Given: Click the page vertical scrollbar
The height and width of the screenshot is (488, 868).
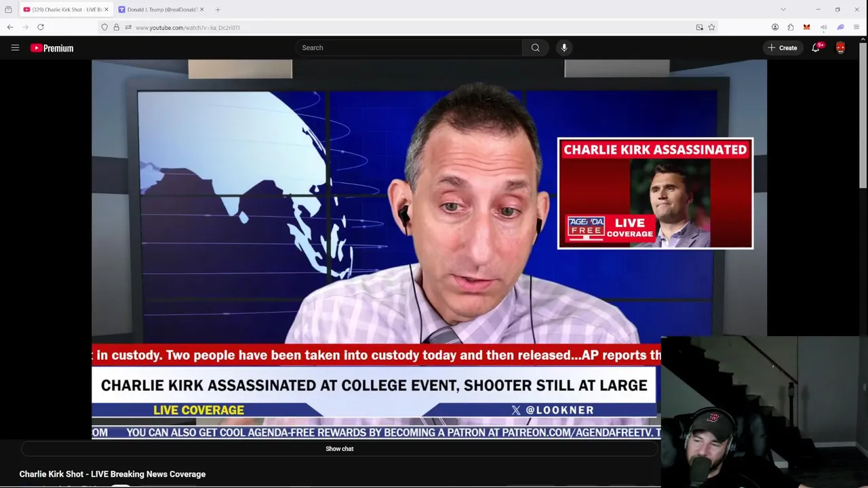Looking at the screenshot, I should (863, 115).
